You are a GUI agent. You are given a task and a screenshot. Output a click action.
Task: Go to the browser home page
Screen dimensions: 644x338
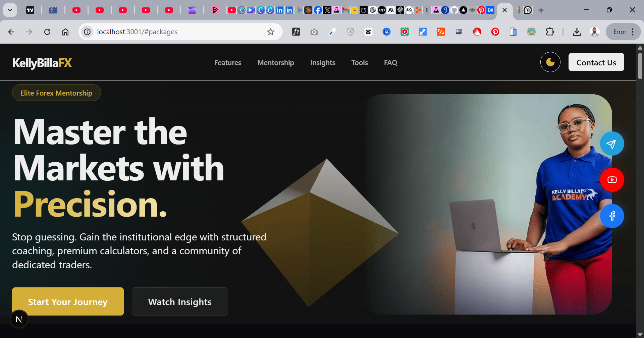(65, 32)
